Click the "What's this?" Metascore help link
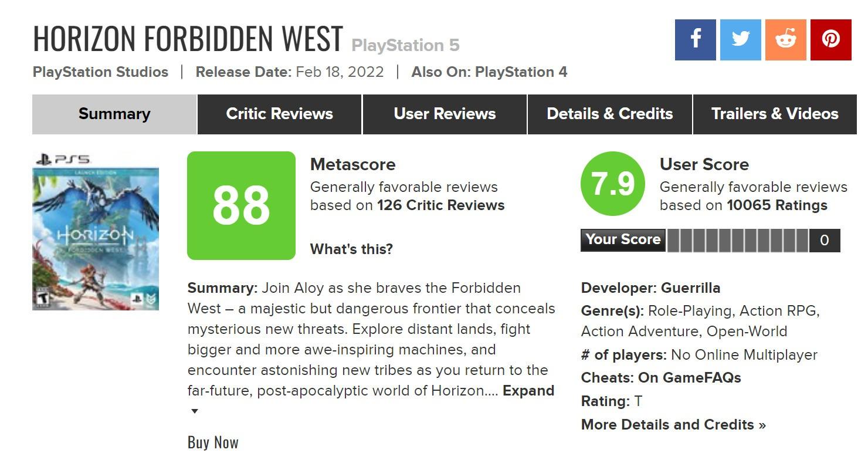This screenshot has width=868, height=453. pos(351,249)
